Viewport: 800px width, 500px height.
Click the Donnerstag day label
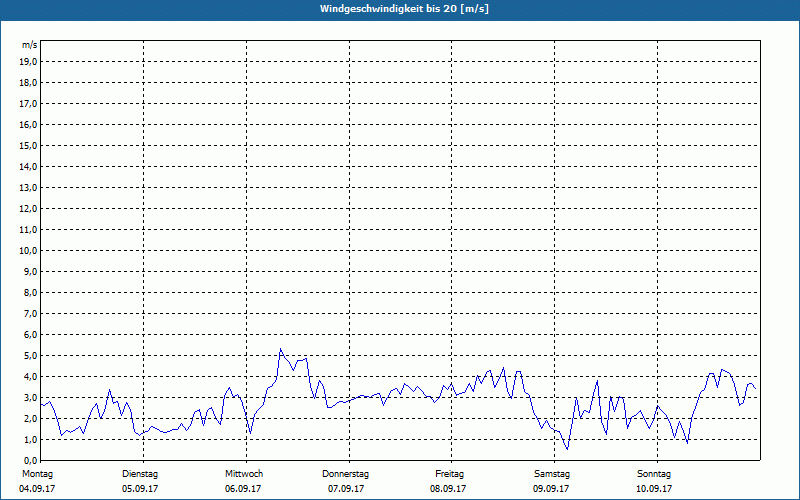click(345, 474)
